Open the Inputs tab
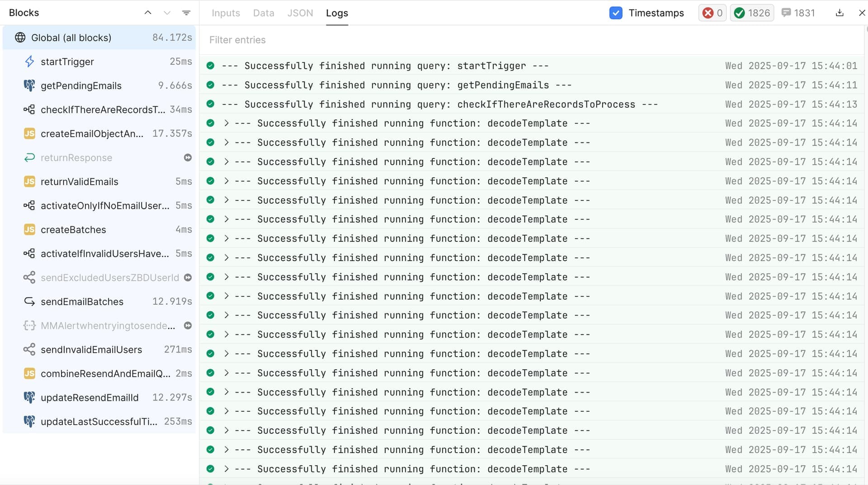Viewport: 868px width, 485px height. (226, 13)
